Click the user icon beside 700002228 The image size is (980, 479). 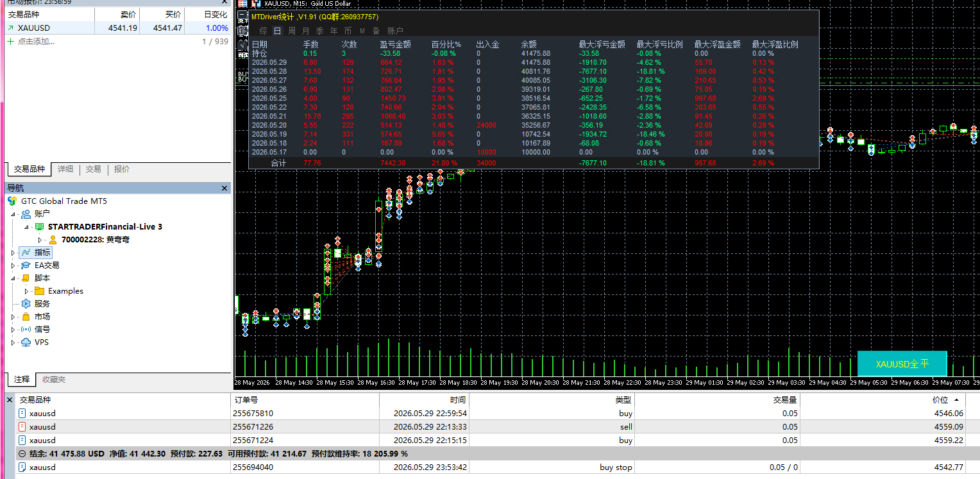pos(53,240)
